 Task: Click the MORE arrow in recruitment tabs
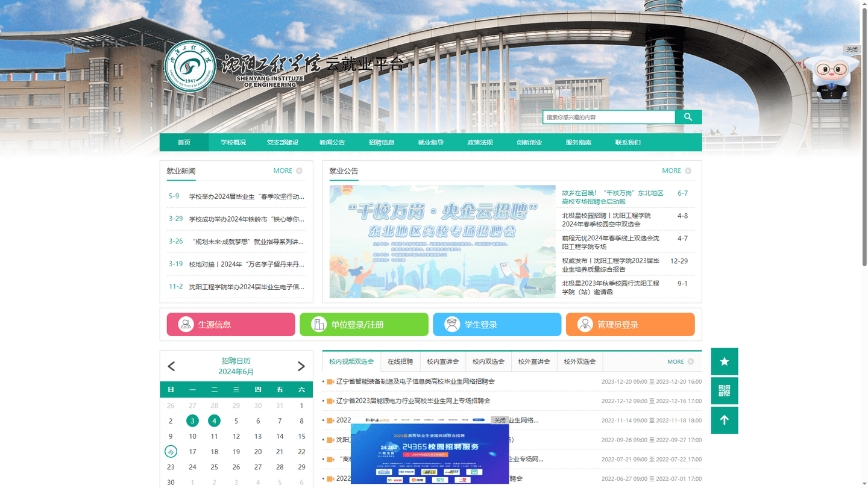[691, 361]
